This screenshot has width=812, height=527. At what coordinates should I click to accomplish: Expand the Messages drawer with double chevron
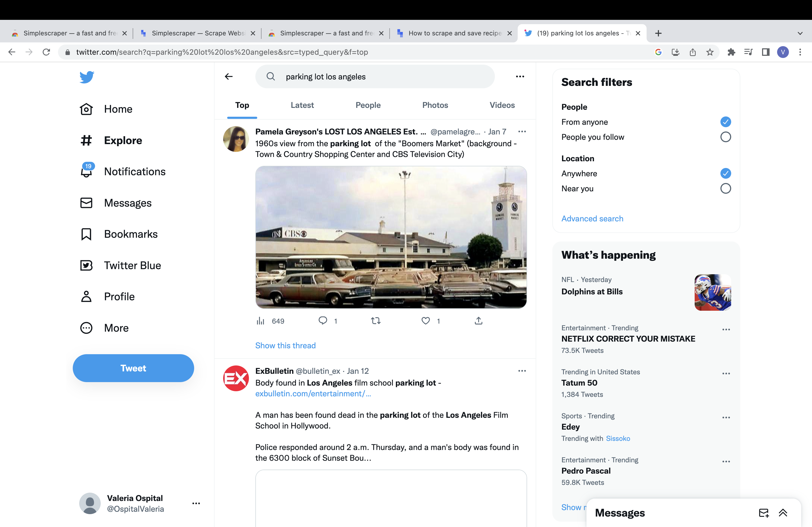(x=783, y=513)
